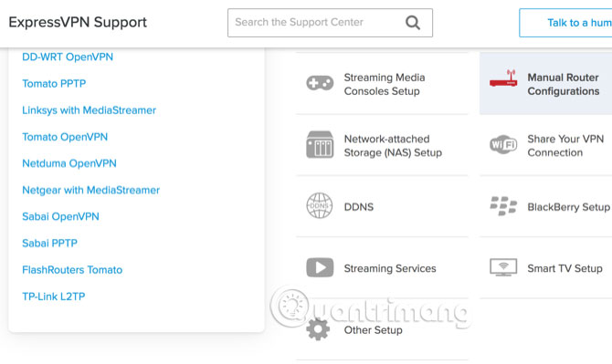Open the Sabai PPTP link
The image size is (612, 364).
click(49, 244)
